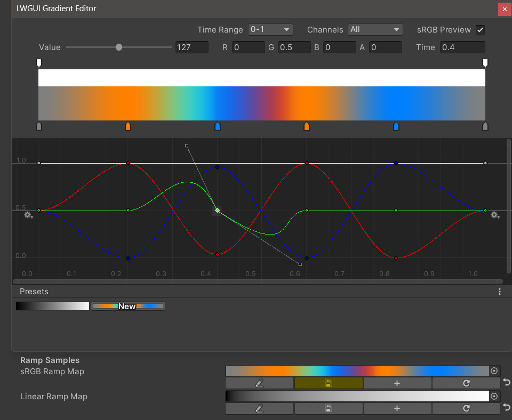
Task: Click the edit pencil for sRGB Ramp Map
Action: [x=259, y=383]
